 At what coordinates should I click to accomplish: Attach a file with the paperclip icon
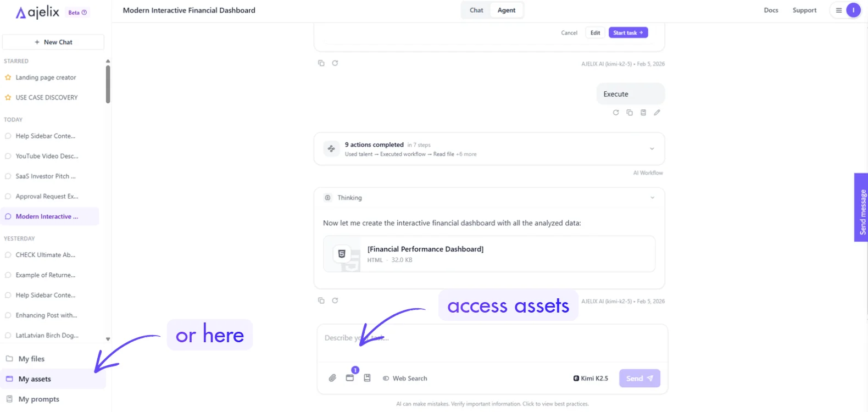332,378
